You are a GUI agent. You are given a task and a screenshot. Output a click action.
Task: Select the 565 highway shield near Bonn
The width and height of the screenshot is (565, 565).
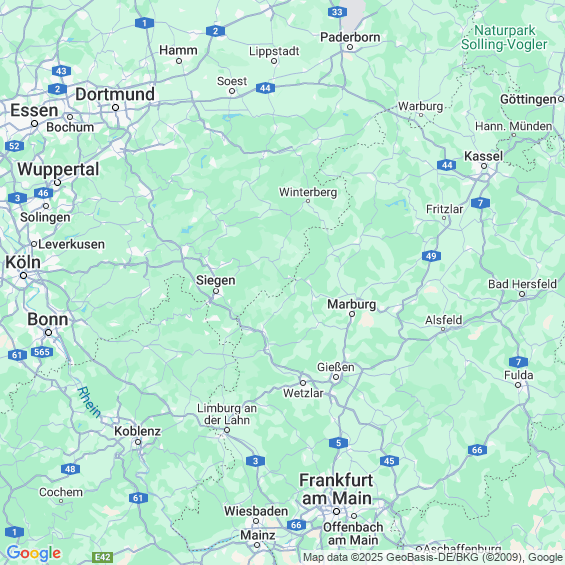(42, 352)
